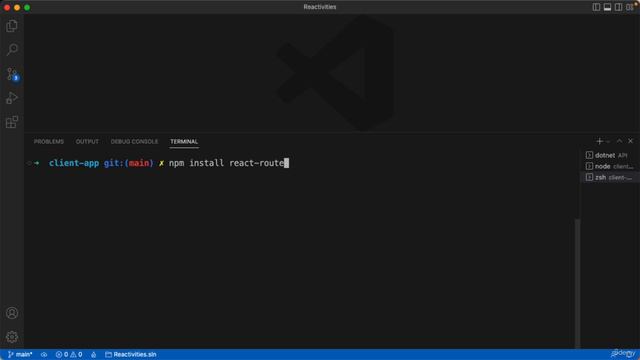Switch to the OUTPUT tab

[87, 142]
